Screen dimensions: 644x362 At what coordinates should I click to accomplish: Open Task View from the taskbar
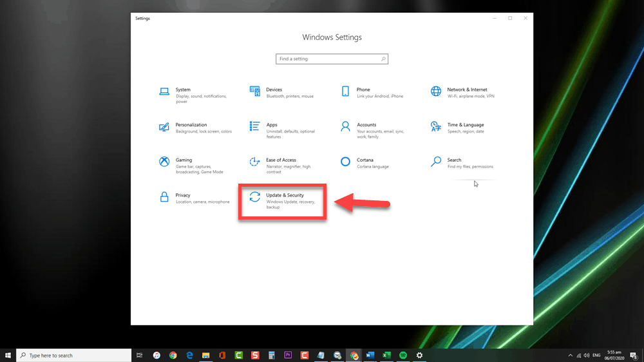pyautogui.click(x=140, y=355)
